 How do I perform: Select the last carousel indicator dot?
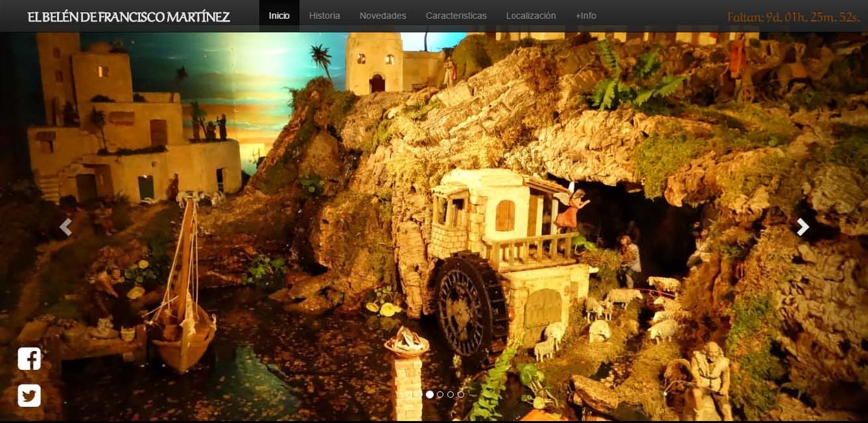pyautogui.click(x=461, y=394)
